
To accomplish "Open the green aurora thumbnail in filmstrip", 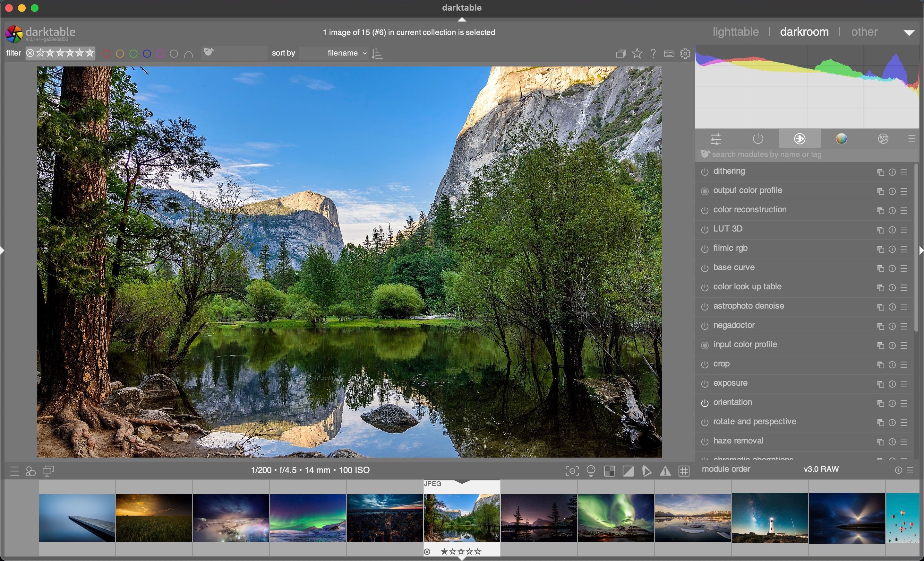I will pos(615,517).
